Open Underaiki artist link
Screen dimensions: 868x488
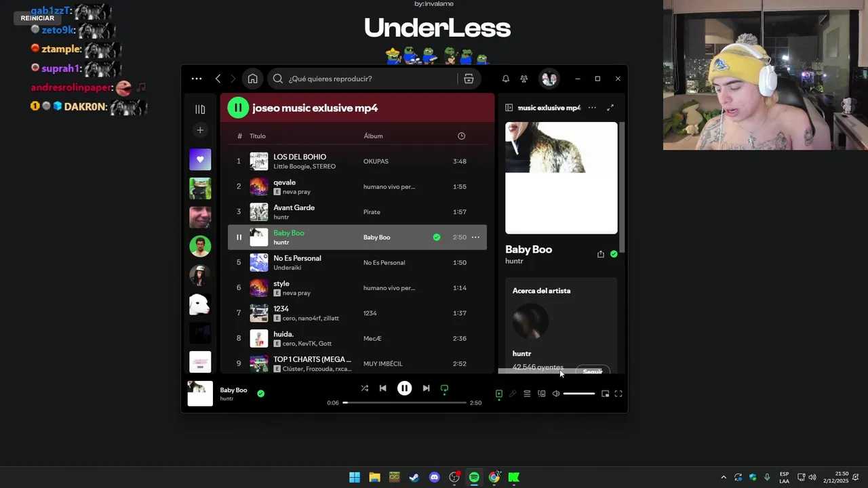(287, 268)
